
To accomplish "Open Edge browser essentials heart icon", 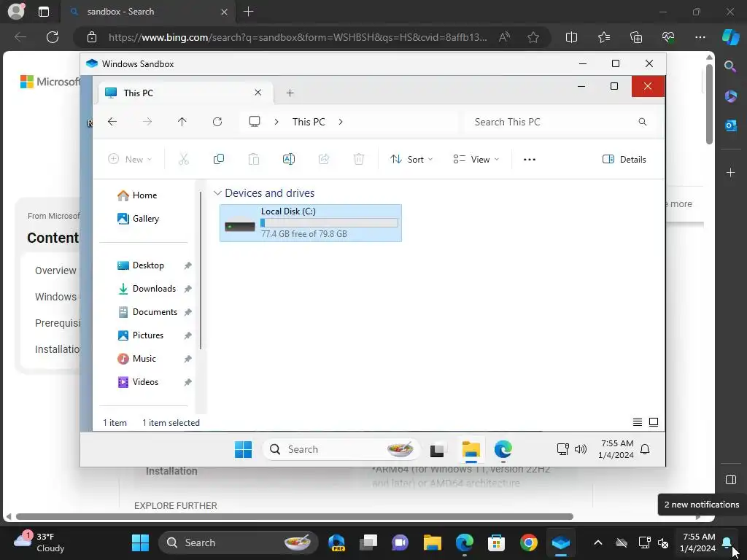I will 668,37.
